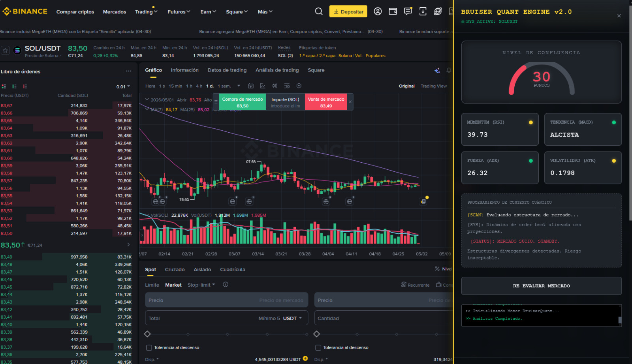Select the 15 min timeframe

(175, 86)
